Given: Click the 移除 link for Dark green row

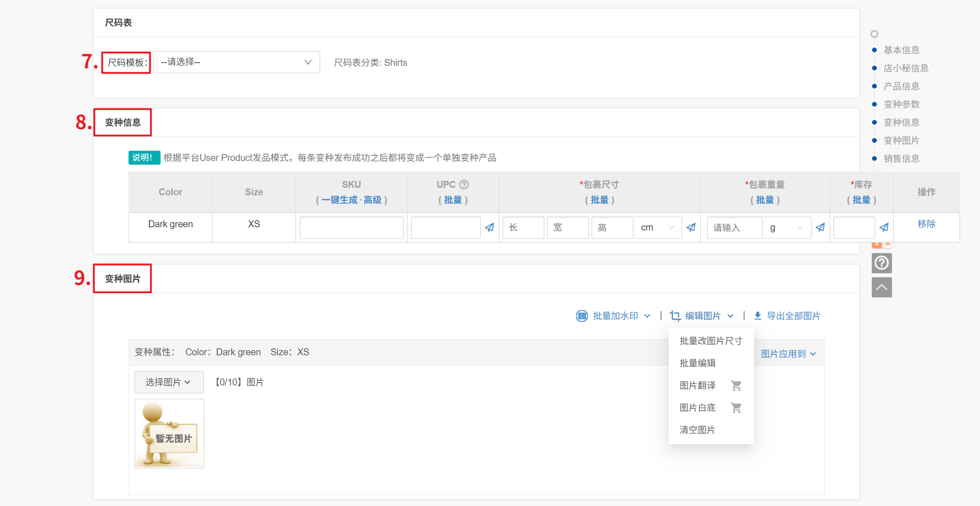Looking at the screenshot, I should 926,224.
